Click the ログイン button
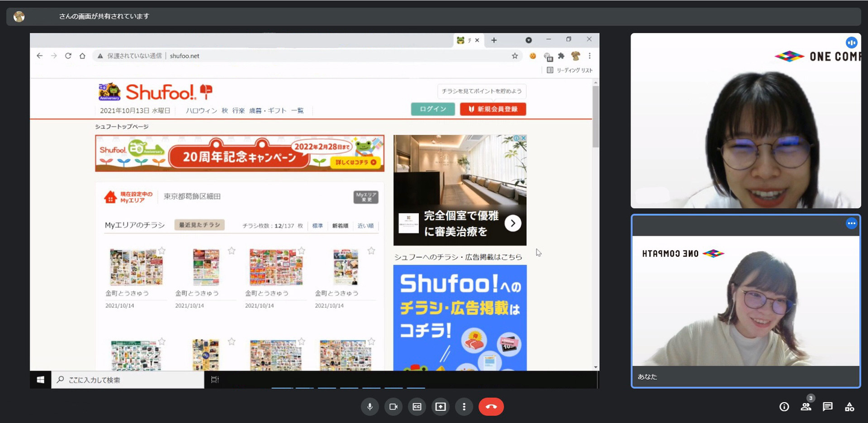This screenshot has height=423, width=868. tap(433, 109)
